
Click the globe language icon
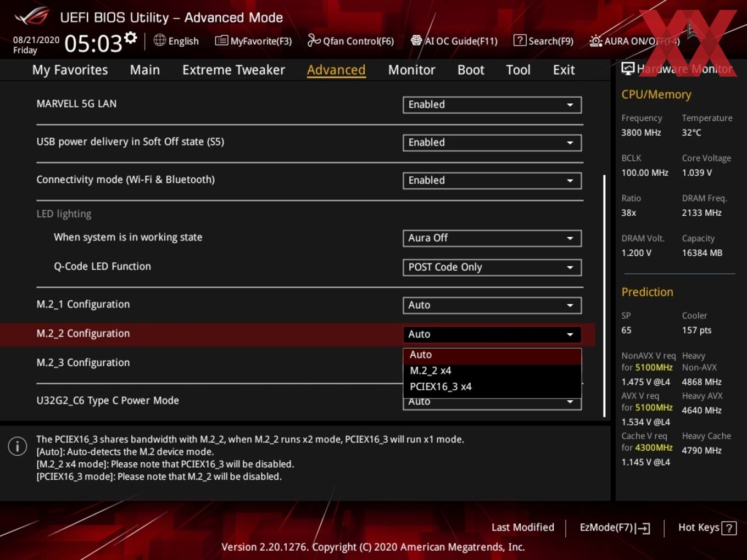[159, 40]
